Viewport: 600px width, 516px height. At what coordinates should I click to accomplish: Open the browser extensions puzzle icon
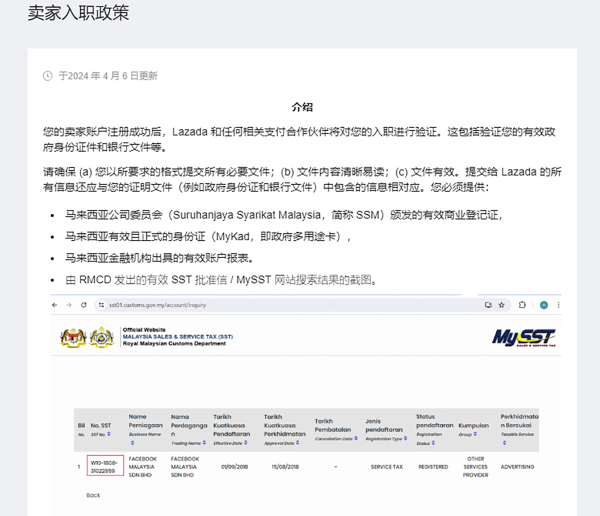click(x=522, y=305)
